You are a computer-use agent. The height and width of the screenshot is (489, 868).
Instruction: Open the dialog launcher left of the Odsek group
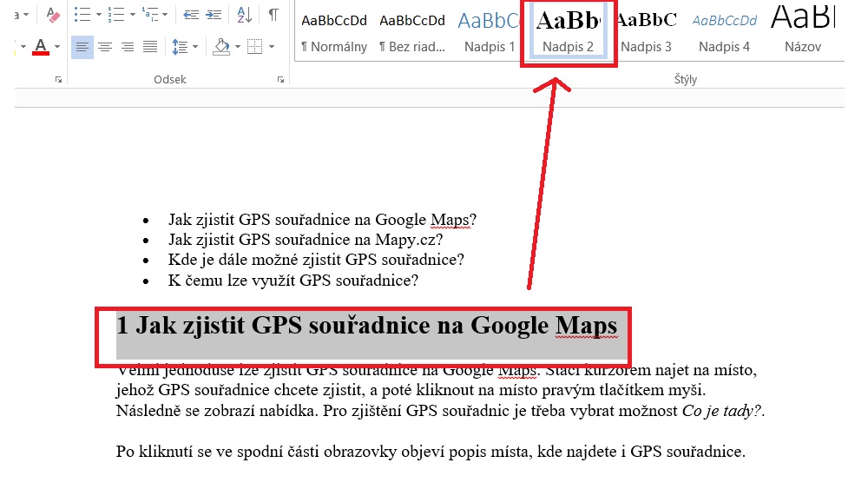coord(58,80)
